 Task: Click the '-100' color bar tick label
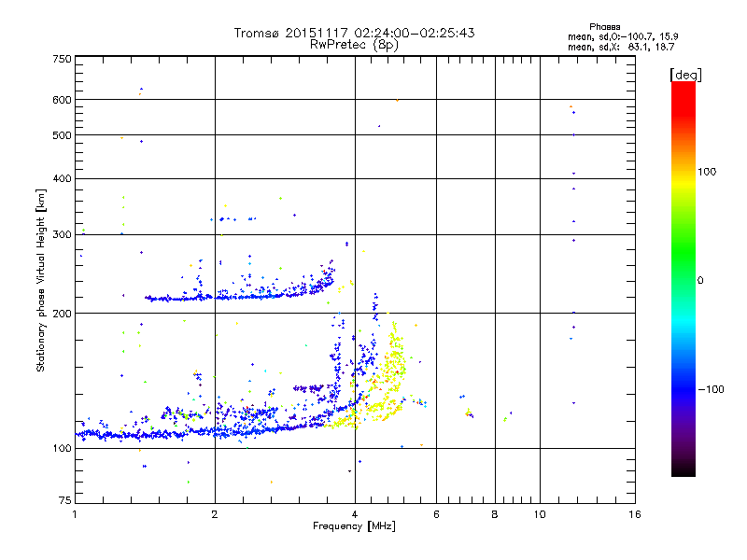point(711,389)
